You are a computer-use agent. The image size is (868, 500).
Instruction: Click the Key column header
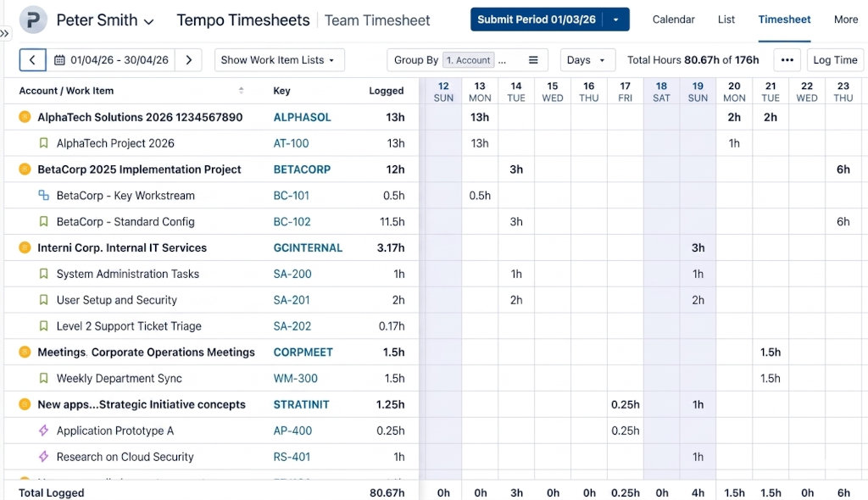281,91
